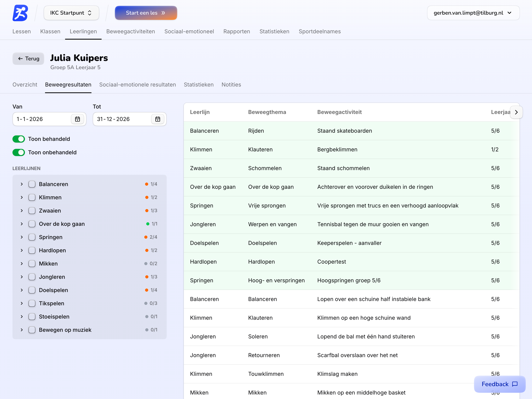
Task: Open the IKC Startpunt school selector
Action: (71, 13)
